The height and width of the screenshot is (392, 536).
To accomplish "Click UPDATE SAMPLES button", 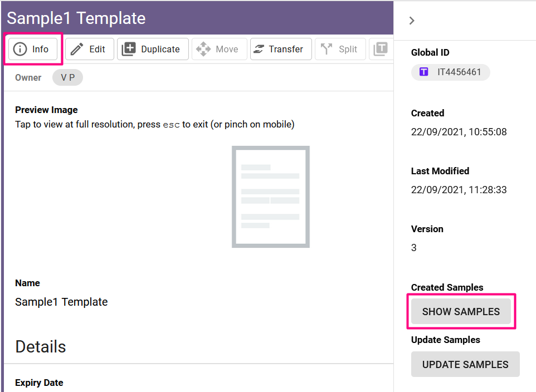I will (465, 364).
